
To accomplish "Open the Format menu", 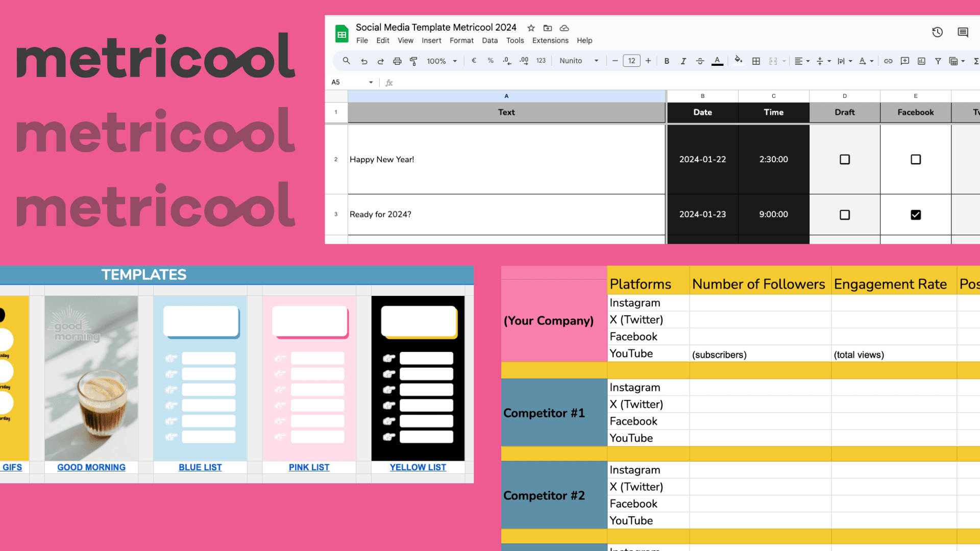I will [461, 40].
